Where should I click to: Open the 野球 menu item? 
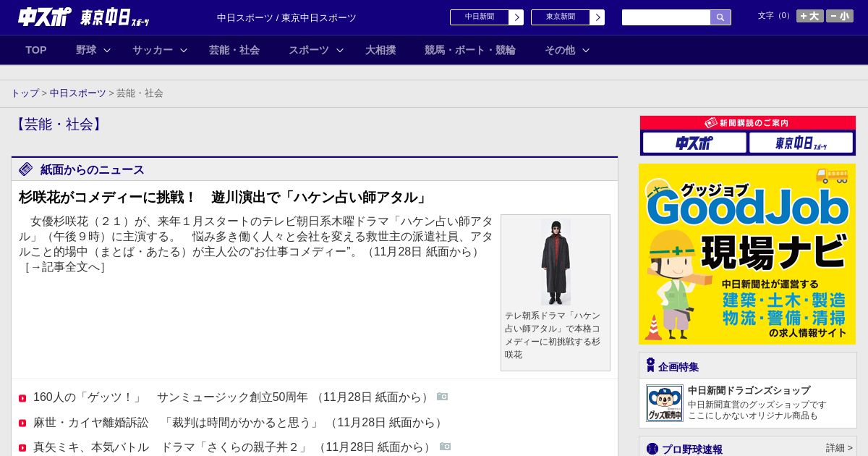pos(86,50)
